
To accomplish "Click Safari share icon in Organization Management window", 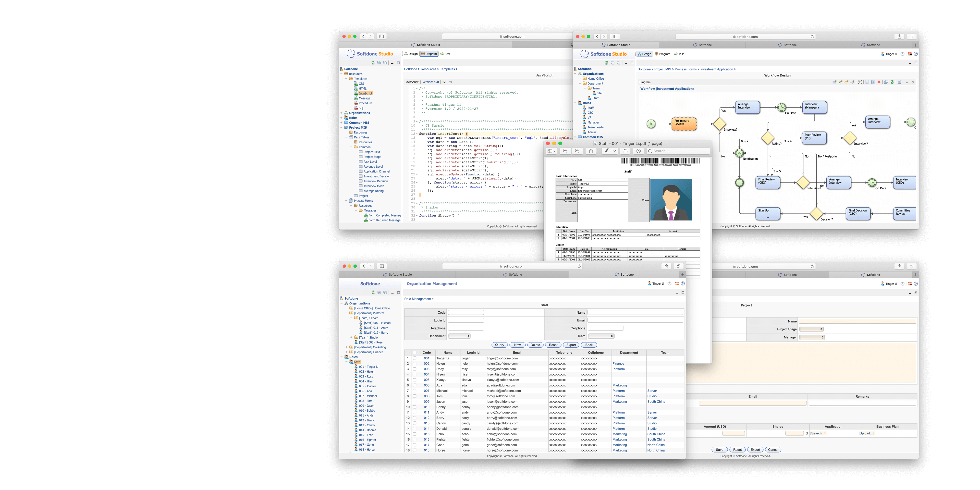I will coord(666,266).
